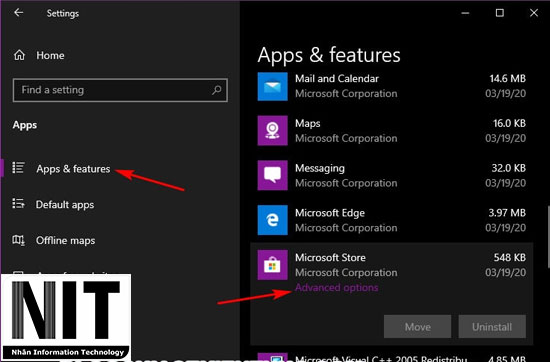The width and height of the screenshot is (550, 362).
Task: Click the Maps app icon
Action: [273, 130]
